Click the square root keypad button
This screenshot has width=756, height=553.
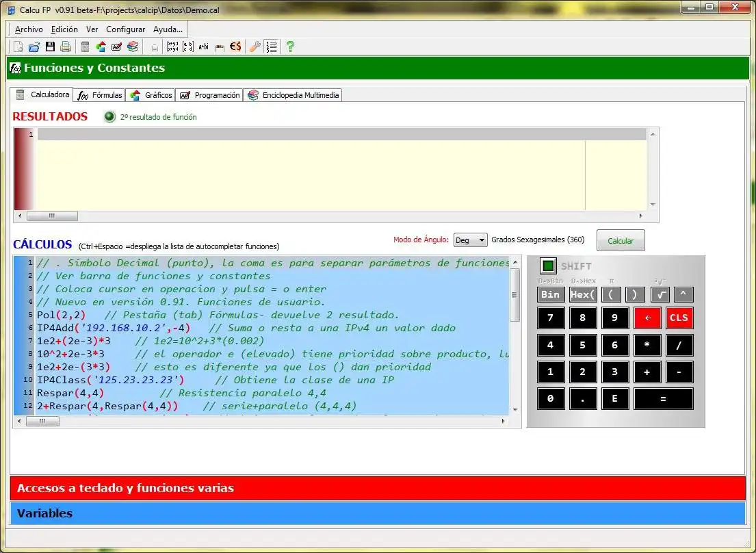coord(660,294)
